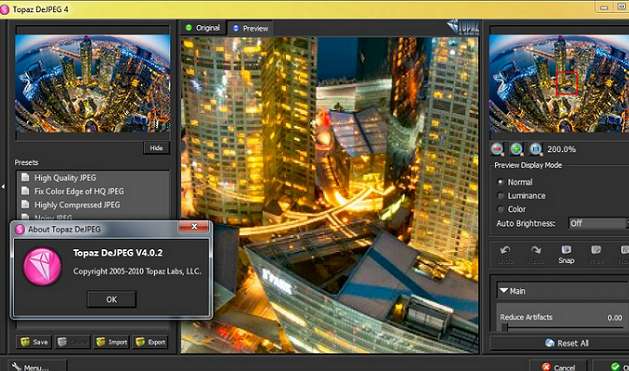Image resolution: width=629 pixels, height=371 pixels.
Task: Open the Auto Brightness dropdown
Action: (x=598, y=223)
